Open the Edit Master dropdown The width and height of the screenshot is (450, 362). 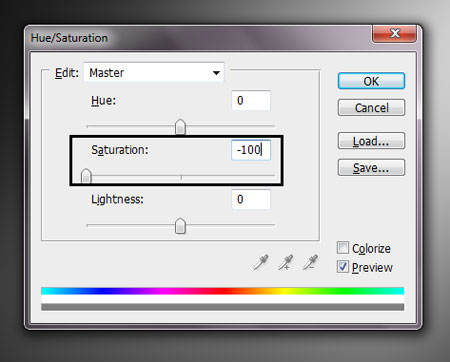[x=154, y=72]
